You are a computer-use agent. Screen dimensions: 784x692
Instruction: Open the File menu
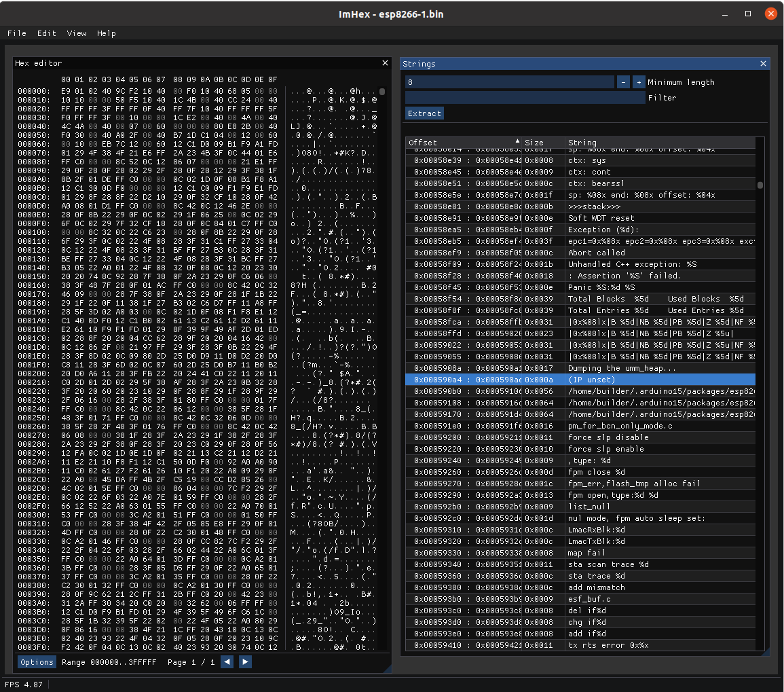[16, 33]
